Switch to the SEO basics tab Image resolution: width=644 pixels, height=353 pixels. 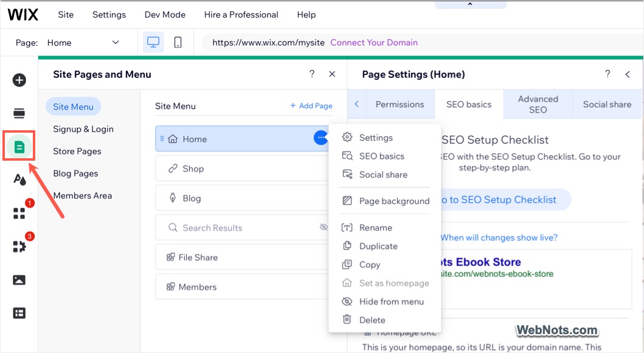(469, 105)
